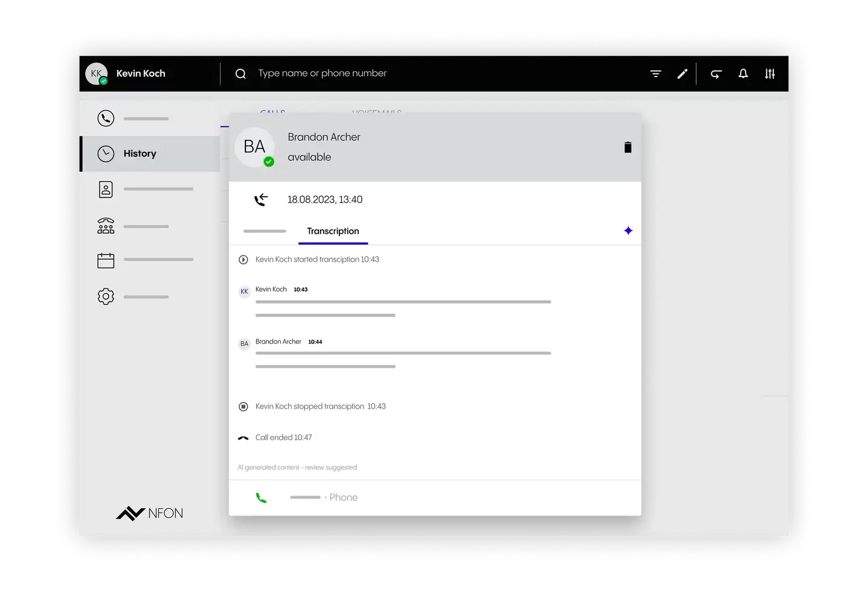Open settings gear in sidebar

(106, 297)
